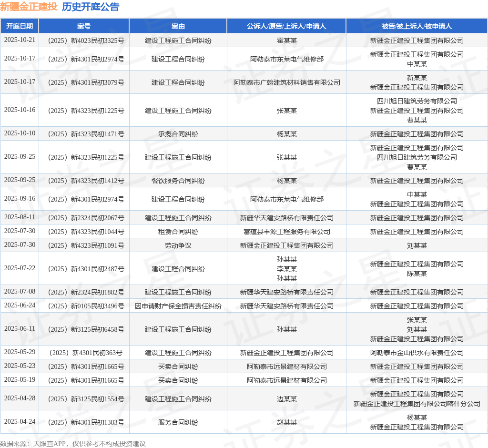Select date cell 2025-10-10

click(x=20, y=133)
